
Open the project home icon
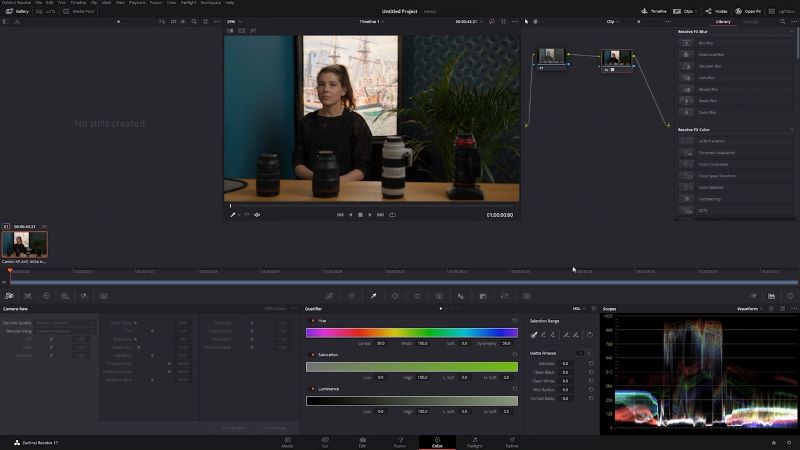773,442
